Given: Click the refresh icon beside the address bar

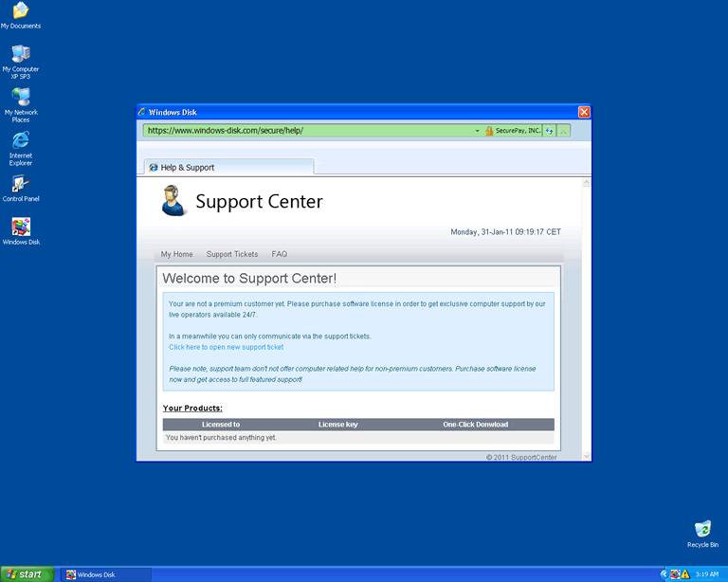Looking at the screenshot, I should coord(549,131).
